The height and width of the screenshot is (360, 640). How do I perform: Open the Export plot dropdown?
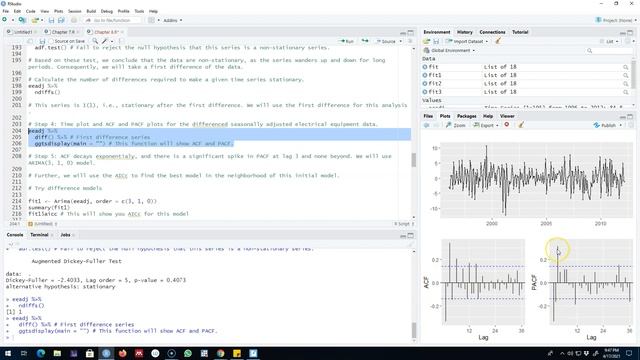coord(486,125)
